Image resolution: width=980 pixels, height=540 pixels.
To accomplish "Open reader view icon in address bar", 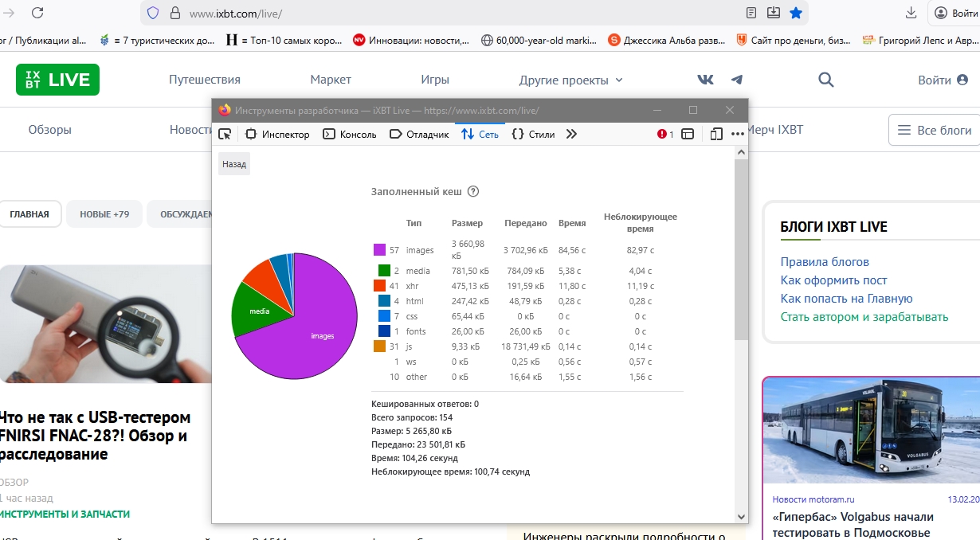I will point(751,13).
